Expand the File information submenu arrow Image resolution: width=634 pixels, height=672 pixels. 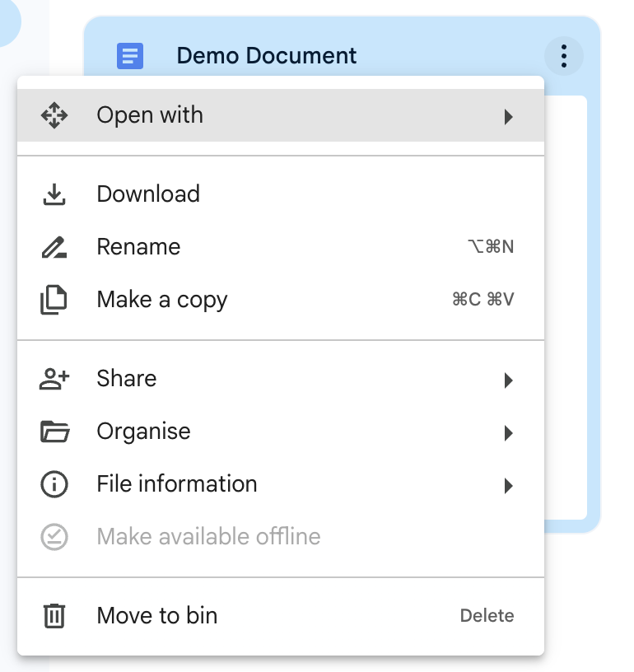coord(509,485)
